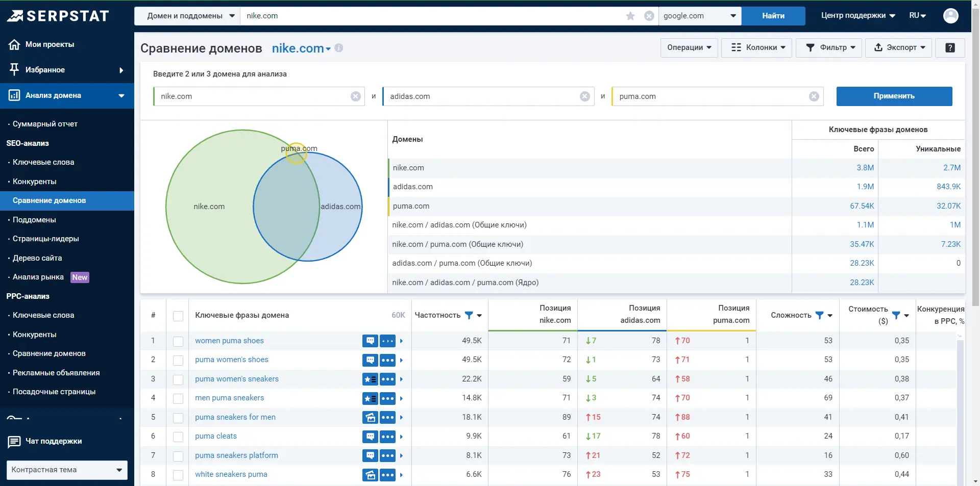
Task: Open the user profile avatar
Action: pos(950,16)
